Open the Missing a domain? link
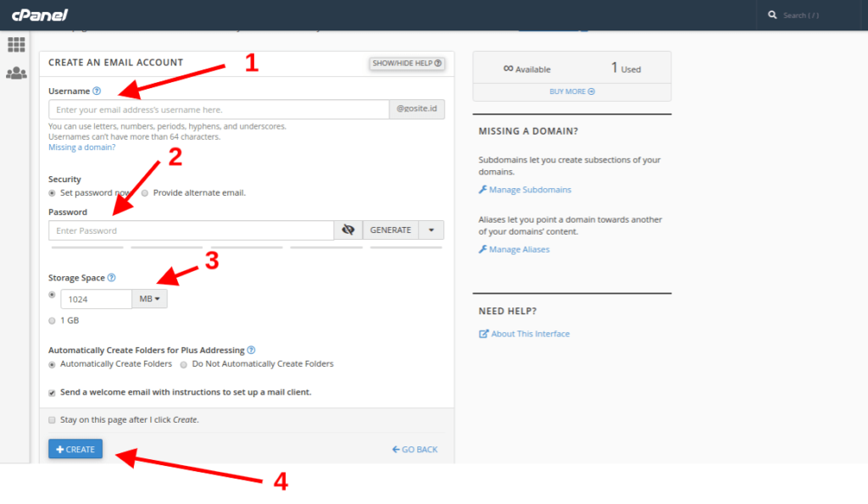868x504 pixels. tap(82, 147)
